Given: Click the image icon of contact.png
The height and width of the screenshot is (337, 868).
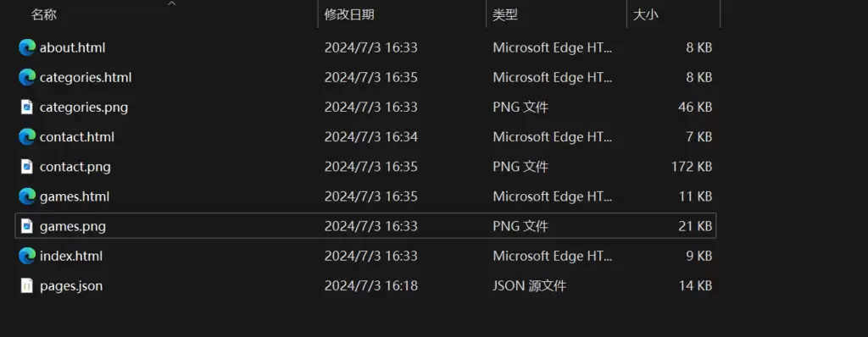Looking at the screenshot, I should click(26, 167).
